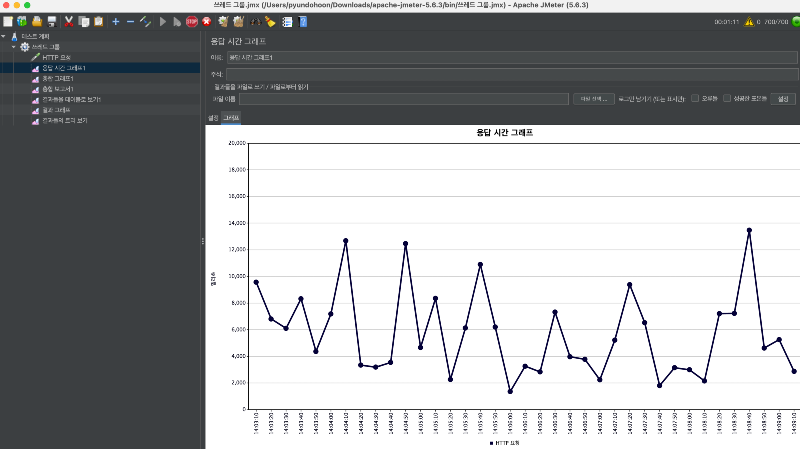Click the Clear results broom icon

click(223, 21)
